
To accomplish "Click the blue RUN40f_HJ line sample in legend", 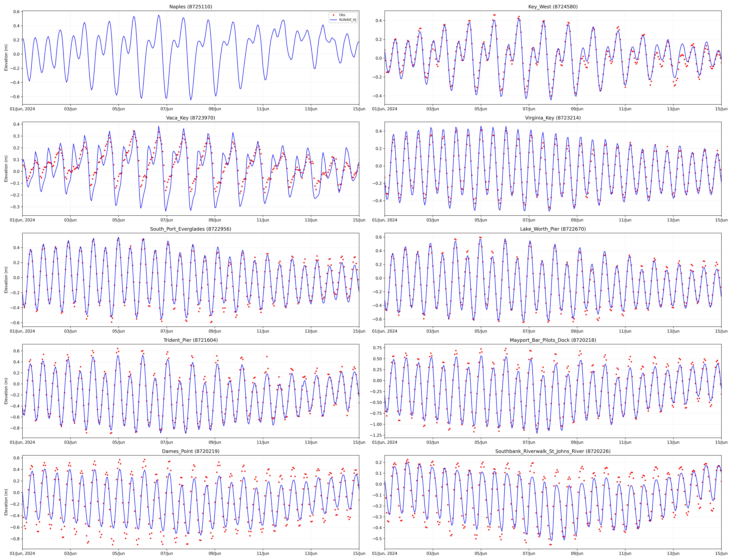I will (334, 20).
